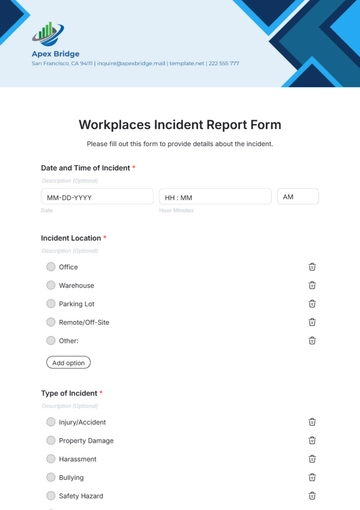Delete the Harassment option trash icon
Viewport: 360px width, 510px height.
pyautogui.click(x=312, y=459)
